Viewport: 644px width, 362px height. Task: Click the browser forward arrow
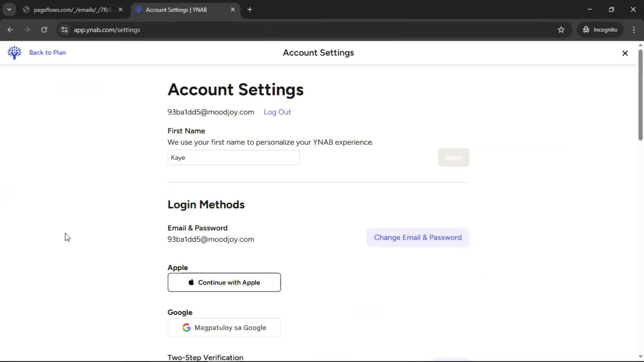27,30
